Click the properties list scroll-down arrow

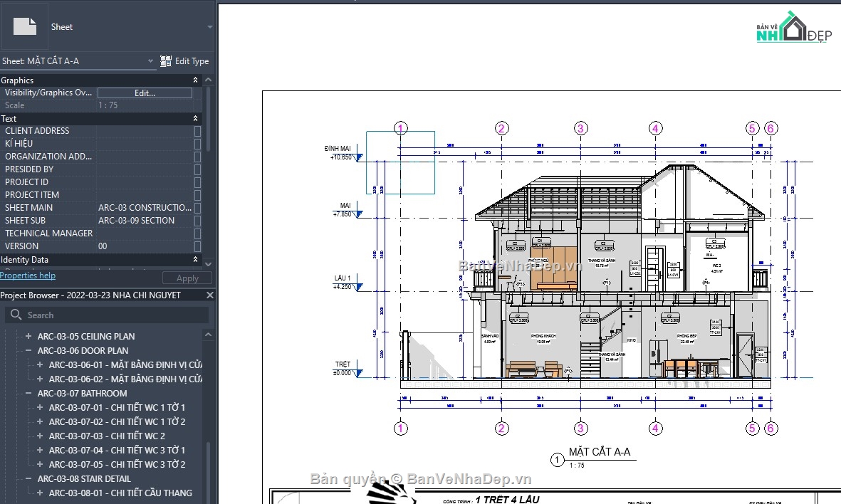(x=208, y=264)
